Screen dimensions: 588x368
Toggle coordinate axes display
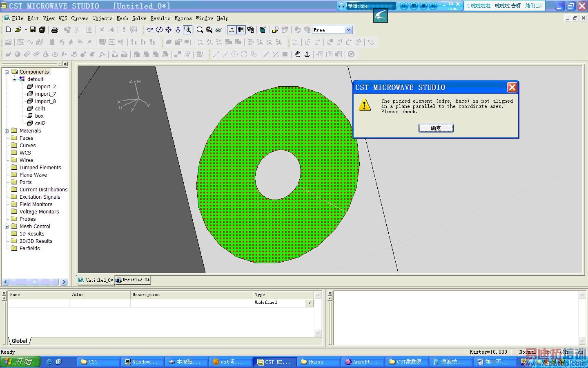coord(232,29)
